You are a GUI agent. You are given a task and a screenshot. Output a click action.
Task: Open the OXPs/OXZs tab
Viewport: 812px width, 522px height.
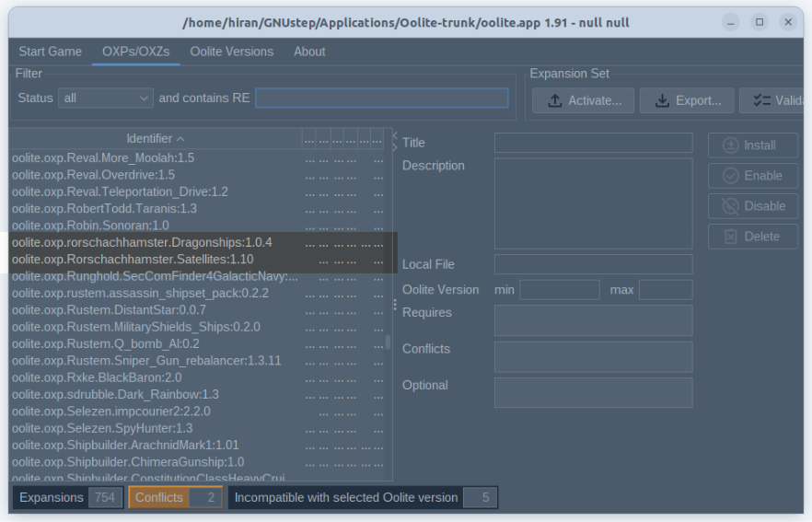135,52
